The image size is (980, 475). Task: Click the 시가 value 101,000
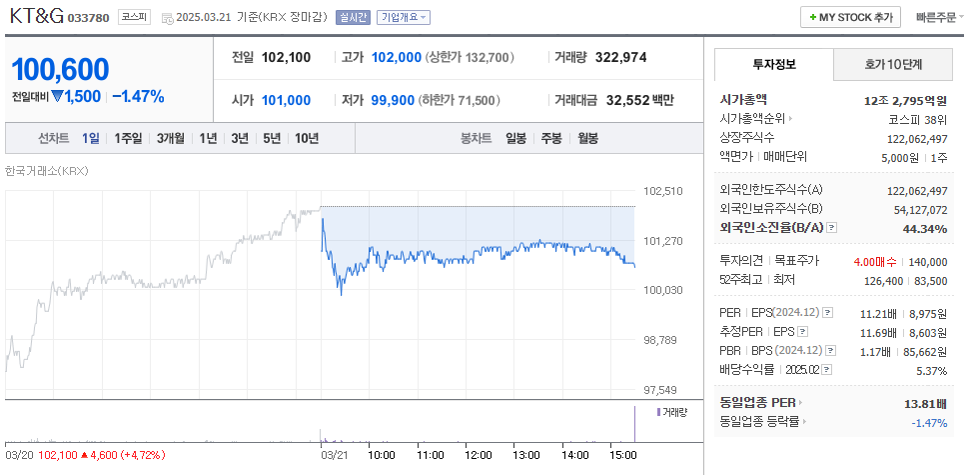pyautogui.click(x=286, y=100)
